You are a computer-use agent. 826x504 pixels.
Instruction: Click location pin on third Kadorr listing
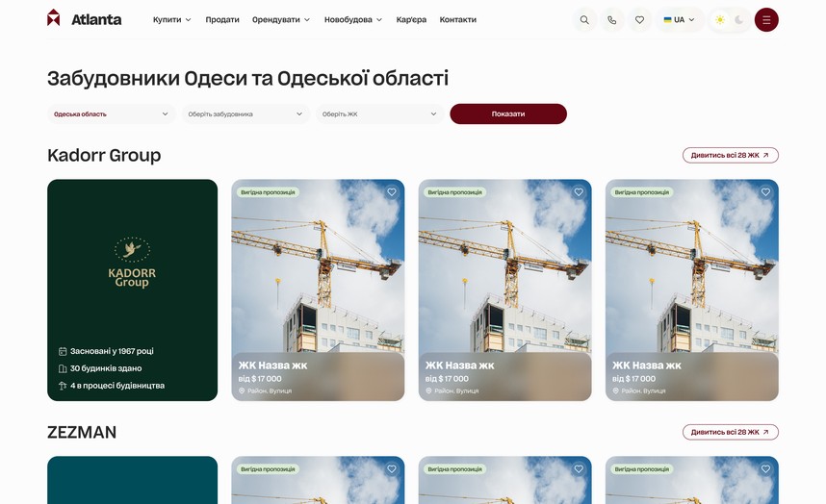point(616,391)
